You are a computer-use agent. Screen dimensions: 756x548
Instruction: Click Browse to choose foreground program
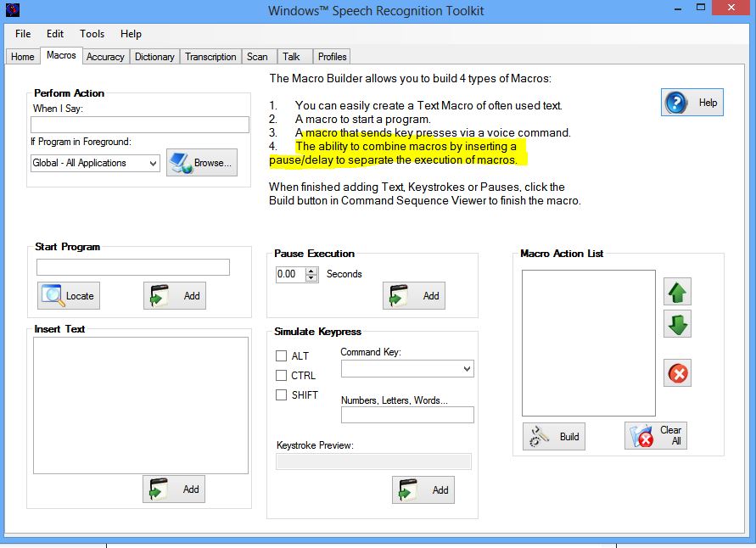pos(202,162)
